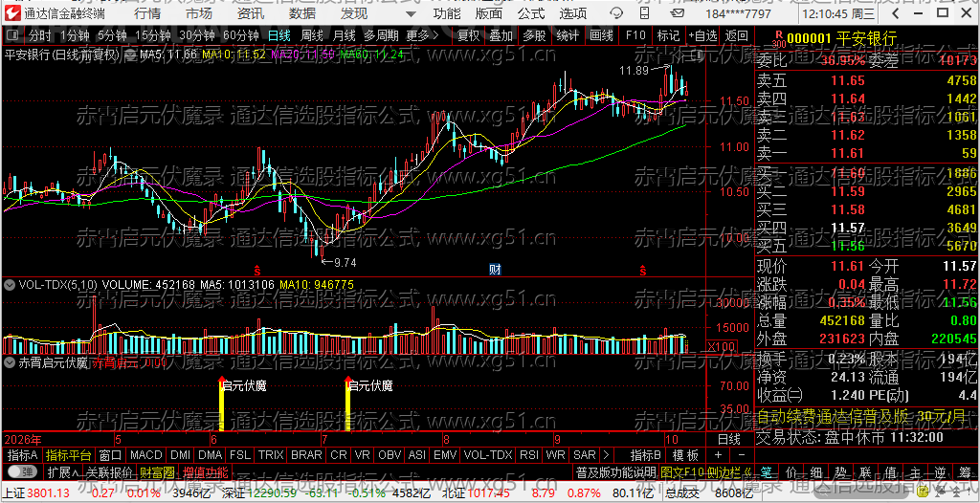The image size is (980, 503).
Task: Open the 模板 template tab
Action: 685,455
